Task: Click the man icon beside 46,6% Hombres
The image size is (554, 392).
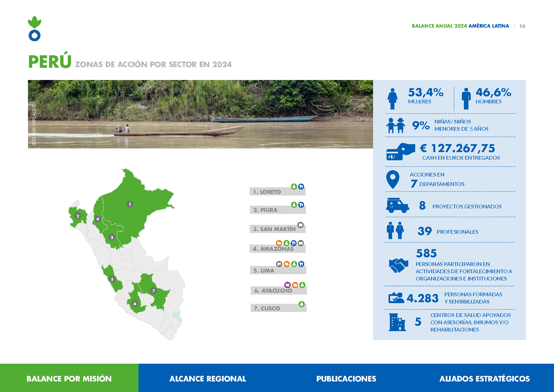Action: pos(466,99)
